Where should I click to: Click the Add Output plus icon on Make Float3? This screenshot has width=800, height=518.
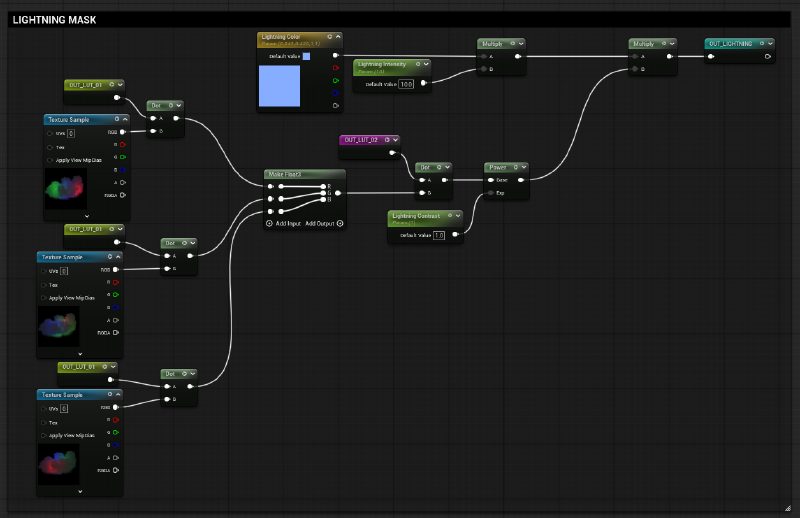(340, 223)
